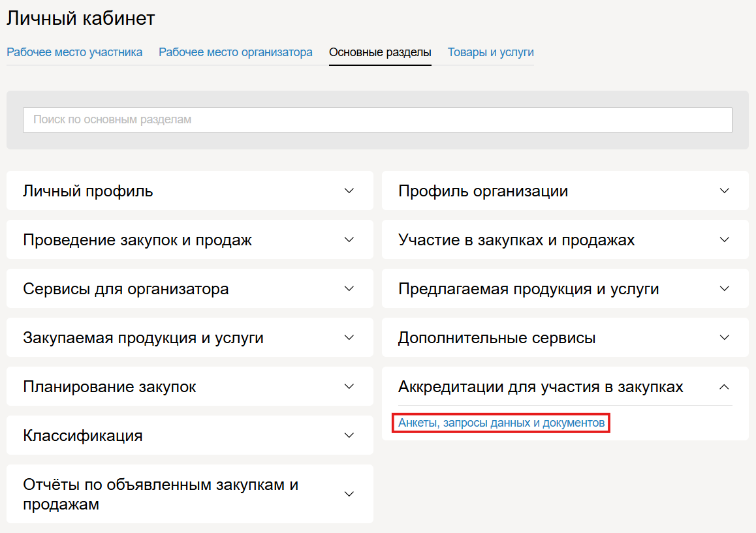Expand the Классификация section chevron
Image resolution: width=756 pixels, height=533 pixels.
tap(349, 435)
